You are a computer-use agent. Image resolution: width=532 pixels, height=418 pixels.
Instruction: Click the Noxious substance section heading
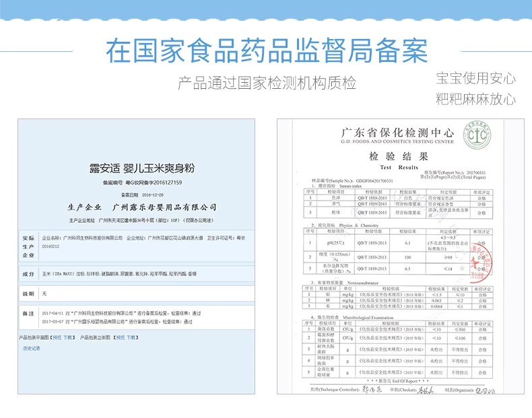pyautogui.click(x=345, y=283)
